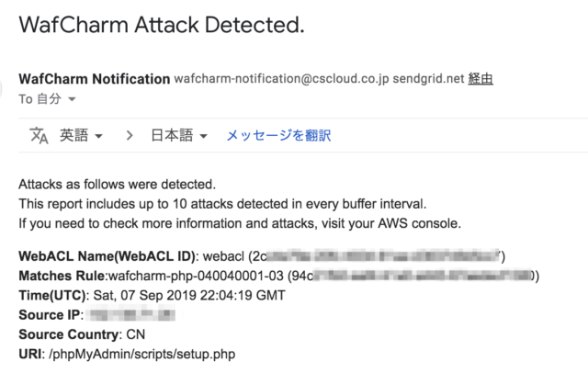Expand recipient details arrow next to To 自分

pyautogui.click(x=72, y=99)
